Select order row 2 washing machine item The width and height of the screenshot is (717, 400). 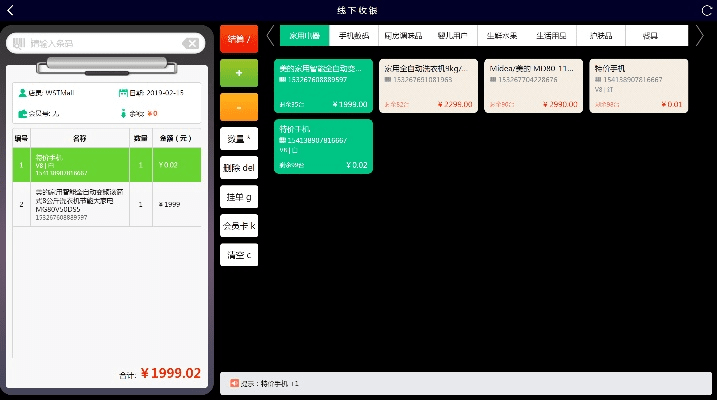[x=107, y=204]
